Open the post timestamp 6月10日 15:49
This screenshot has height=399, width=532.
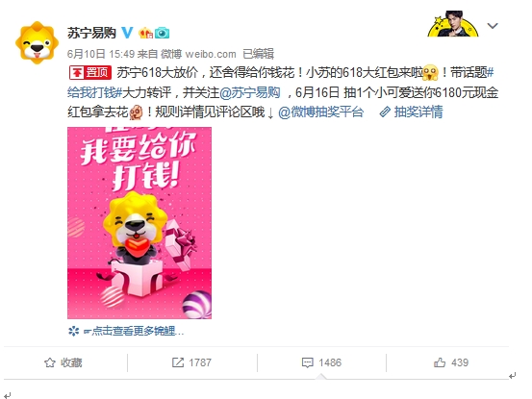(101, 54)
